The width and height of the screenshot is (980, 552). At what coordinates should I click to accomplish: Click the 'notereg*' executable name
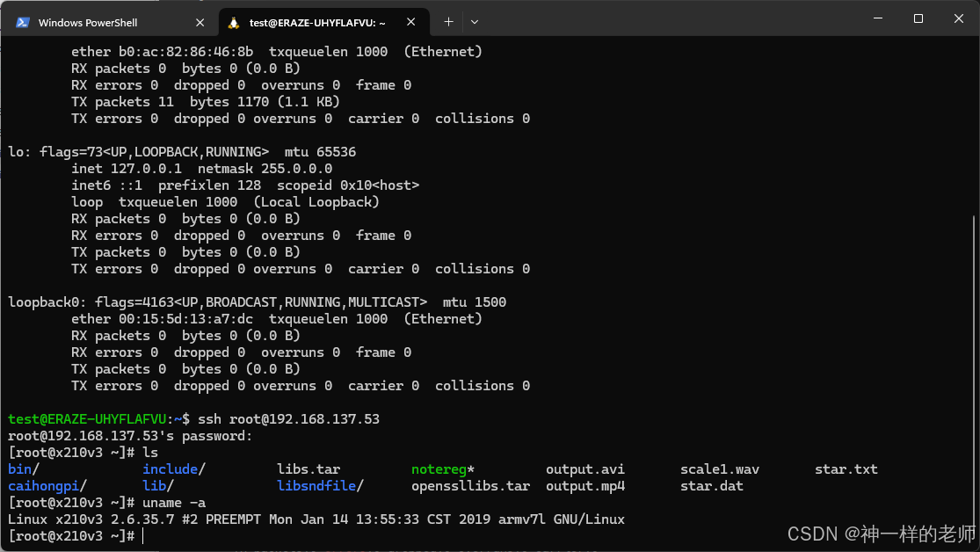pos(443,468)
